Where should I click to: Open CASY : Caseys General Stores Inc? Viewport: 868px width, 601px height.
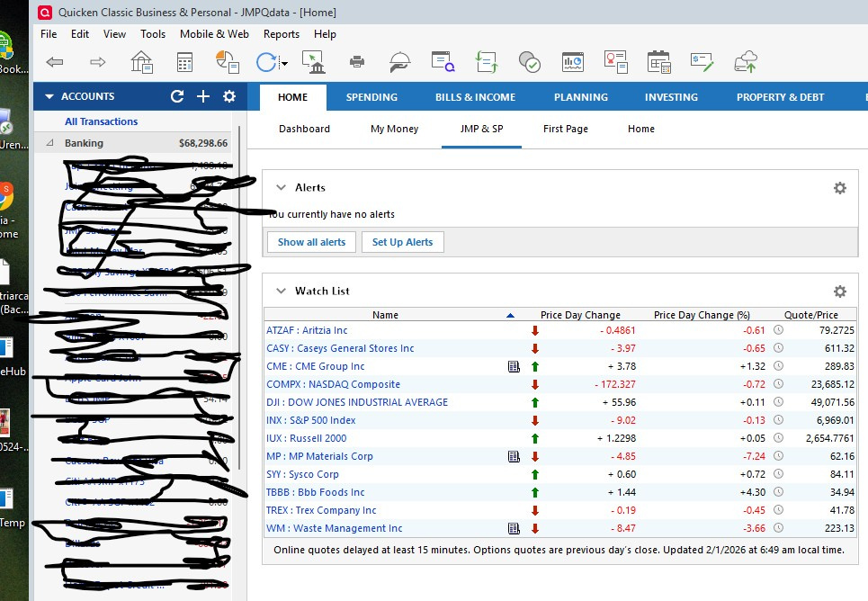340,348
